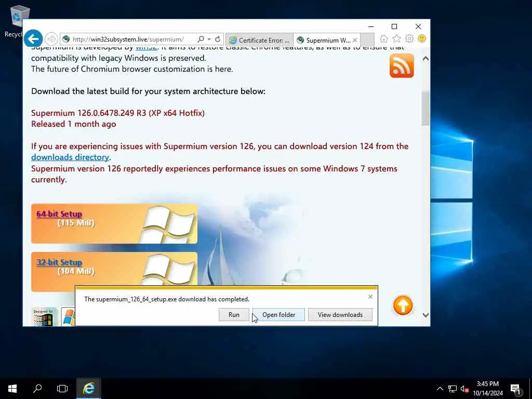The image size is (532, 399).
Task: Open the address bar dropdown arrow
Action: point(209,39)
